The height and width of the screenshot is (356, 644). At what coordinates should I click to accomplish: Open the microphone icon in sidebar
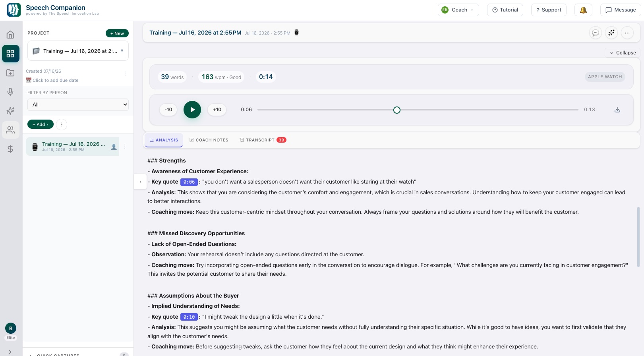(10, 92)
